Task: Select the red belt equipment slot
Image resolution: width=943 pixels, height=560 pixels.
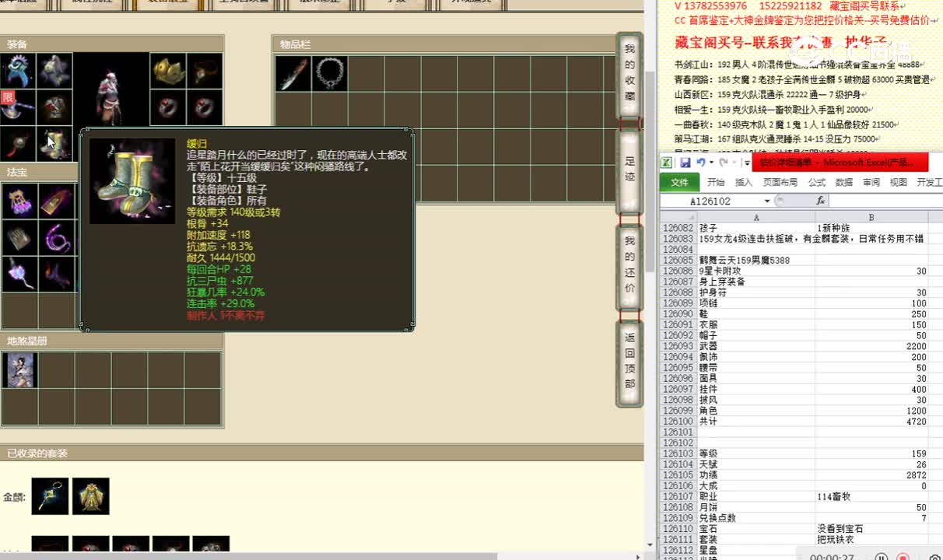Action: pos(205,71)
